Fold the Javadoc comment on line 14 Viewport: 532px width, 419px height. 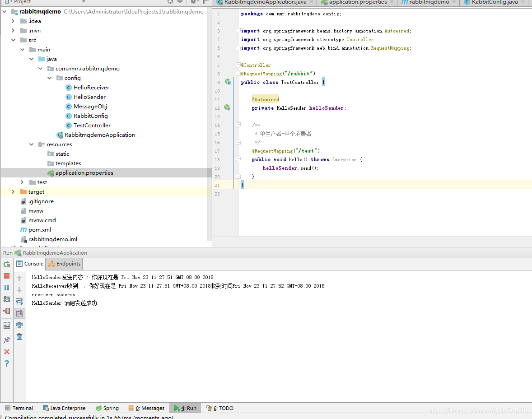[x=238, y=125]
